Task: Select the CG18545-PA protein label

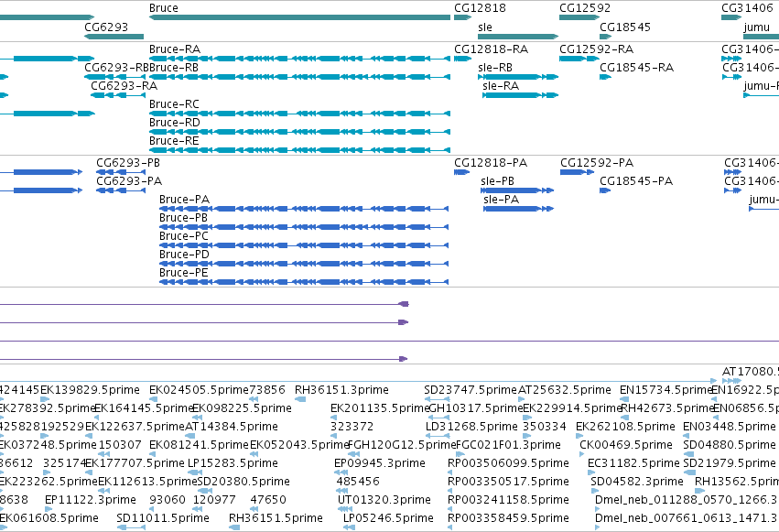Action: (x=636, y=181)
